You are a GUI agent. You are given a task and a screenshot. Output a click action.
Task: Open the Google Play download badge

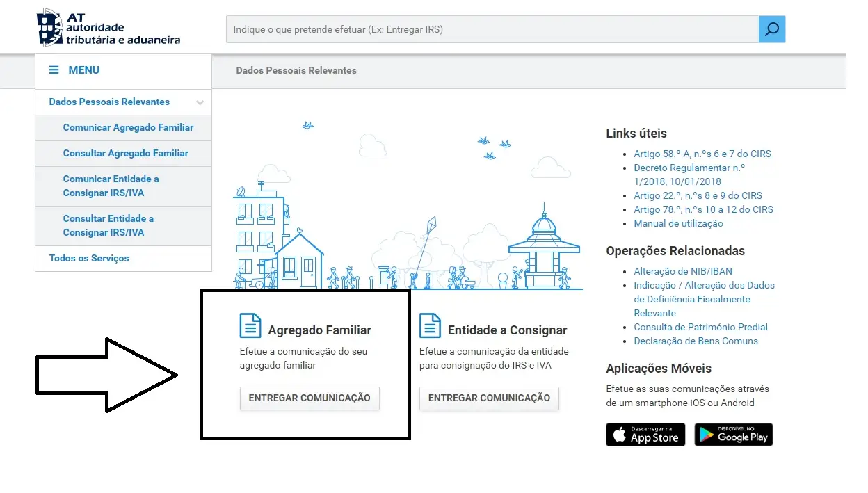733,435
